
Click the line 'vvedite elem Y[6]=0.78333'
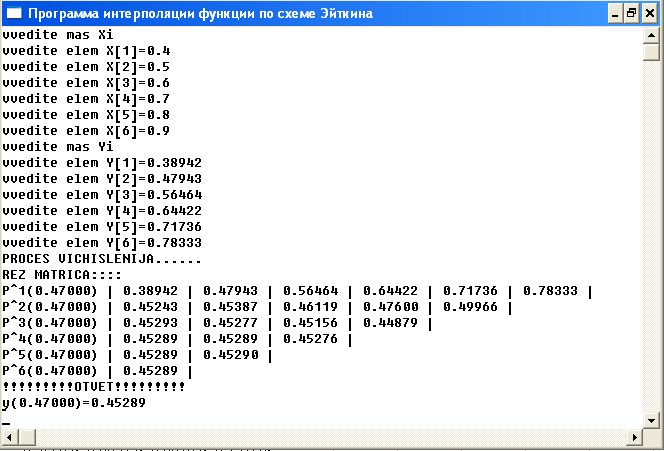tap(102, 243)
